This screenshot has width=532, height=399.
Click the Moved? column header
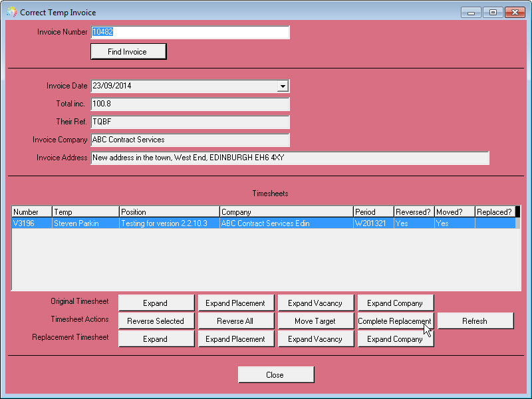click(x=455, y=211)
